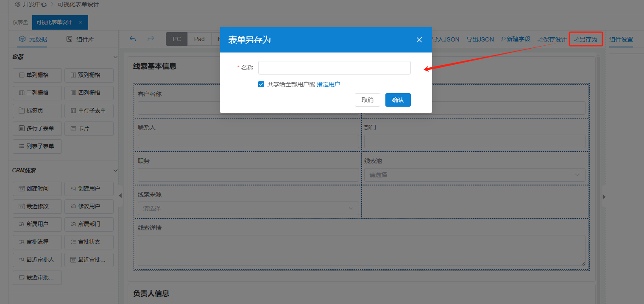Click the undo arrow icon
This screenshot has width=644, height=304.
click(x=133, y=39)
